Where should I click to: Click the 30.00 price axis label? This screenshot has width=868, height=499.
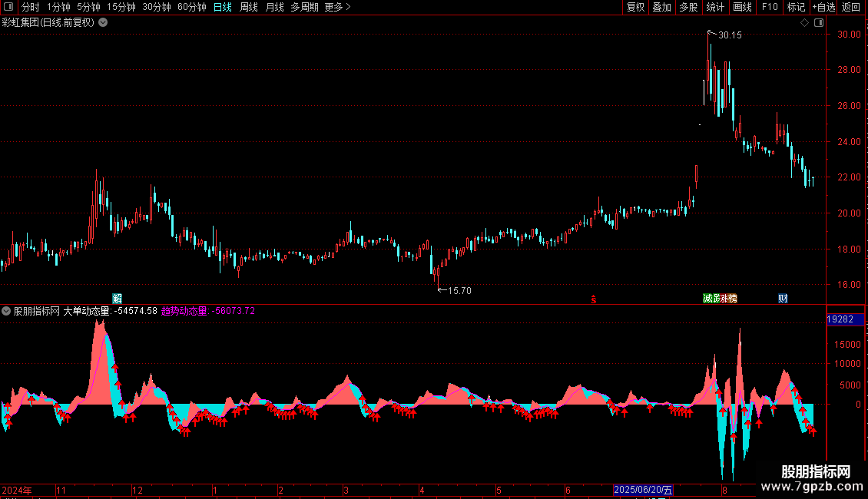click(x=849, y=35)
